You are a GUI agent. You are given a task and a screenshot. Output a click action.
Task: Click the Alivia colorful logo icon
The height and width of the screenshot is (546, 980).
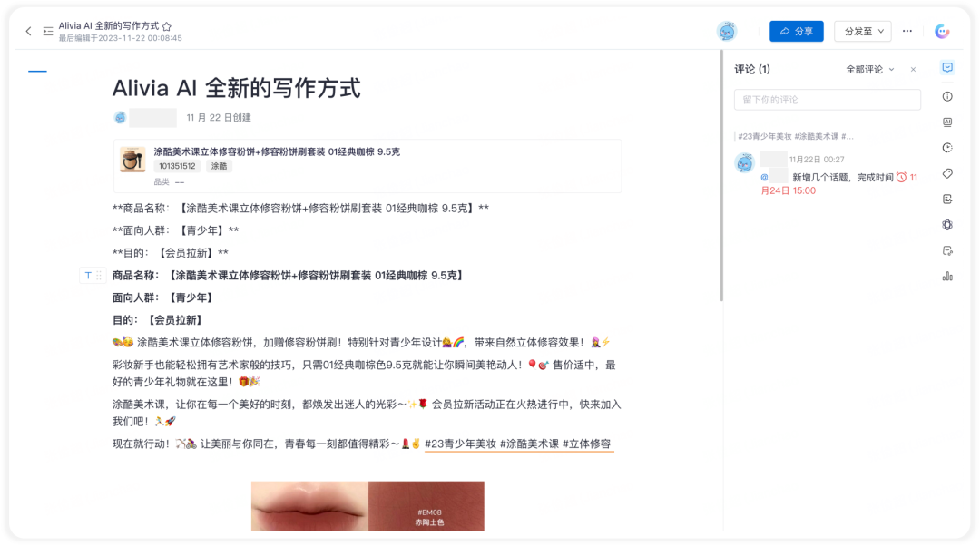[942, 31]
